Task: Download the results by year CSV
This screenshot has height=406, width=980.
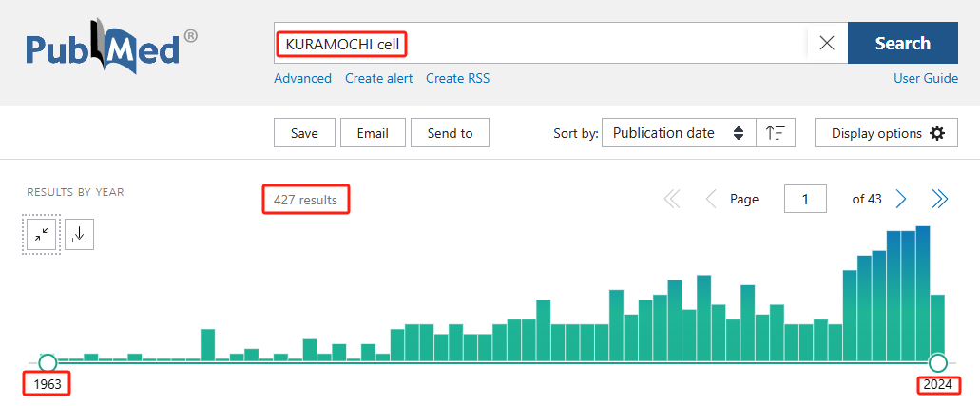Action: click(x=80, y=235)
